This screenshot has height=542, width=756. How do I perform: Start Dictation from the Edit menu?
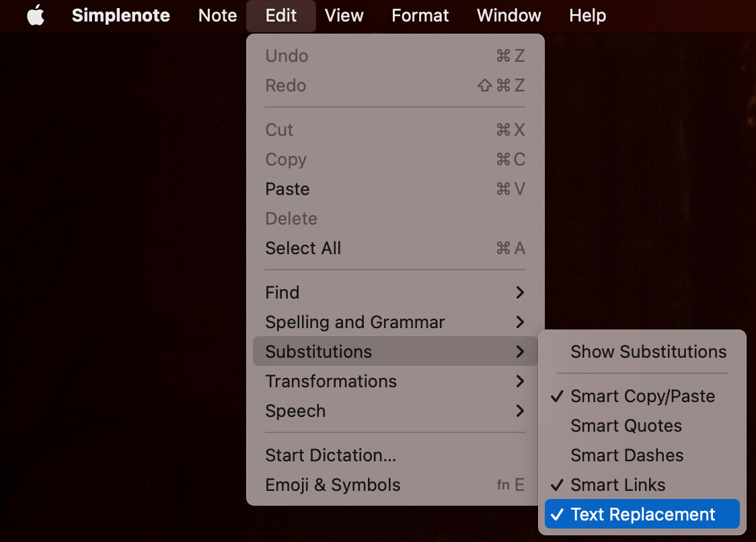point(395,455)
